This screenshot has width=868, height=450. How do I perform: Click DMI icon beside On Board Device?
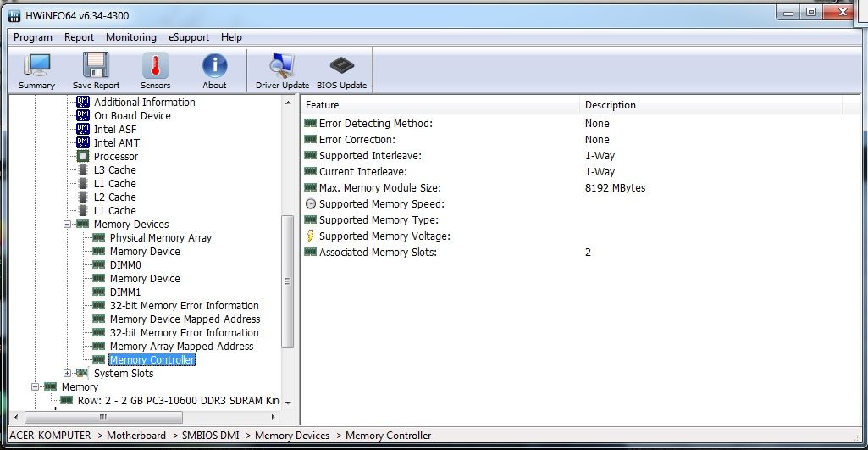coord(82,116)
